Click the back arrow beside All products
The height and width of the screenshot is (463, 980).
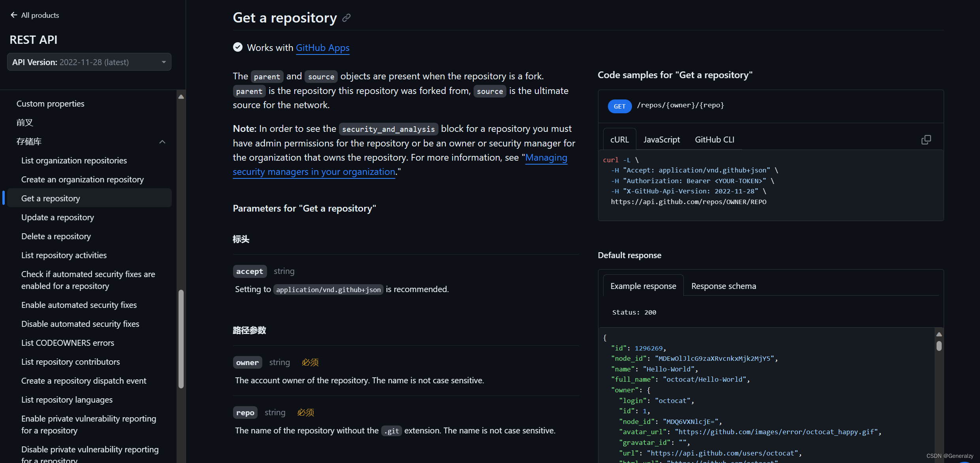point(14,15)
